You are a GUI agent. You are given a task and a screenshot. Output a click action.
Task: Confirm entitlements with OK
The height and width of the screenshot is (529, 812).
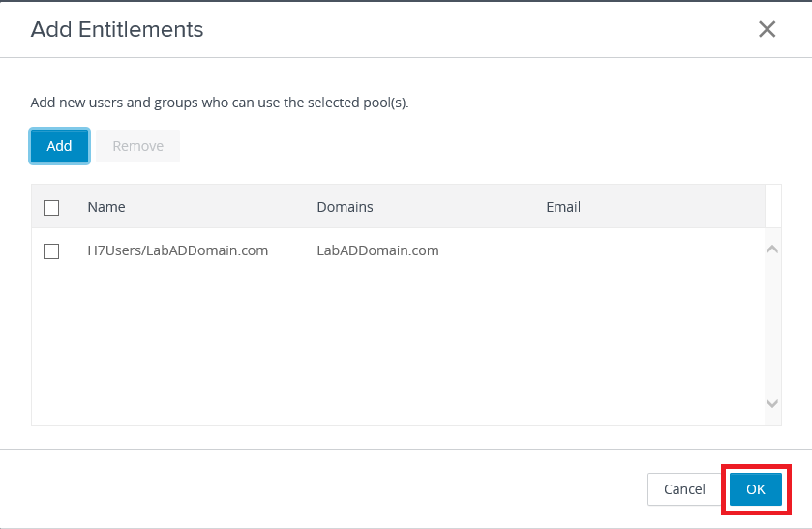click(755, 489)
